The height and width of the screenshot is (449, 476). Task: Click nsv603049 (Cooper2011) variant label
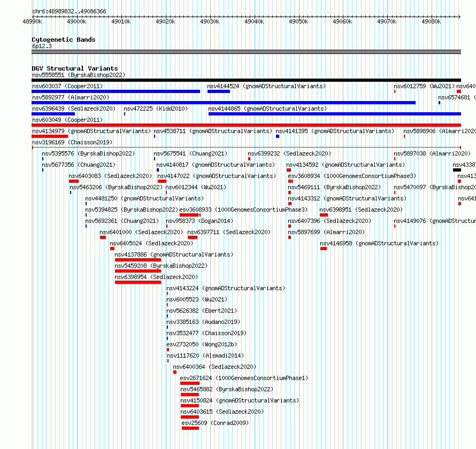(67, 120)
